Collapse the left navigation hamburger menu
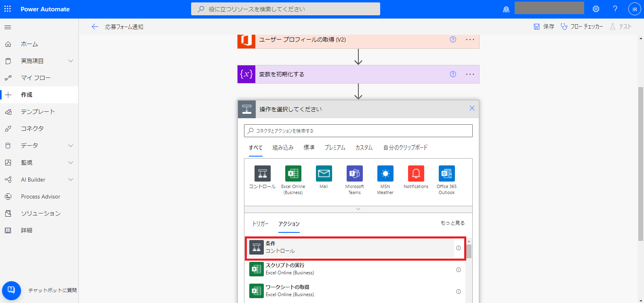This screenshot has width=644, height=303. coord(8,27)
